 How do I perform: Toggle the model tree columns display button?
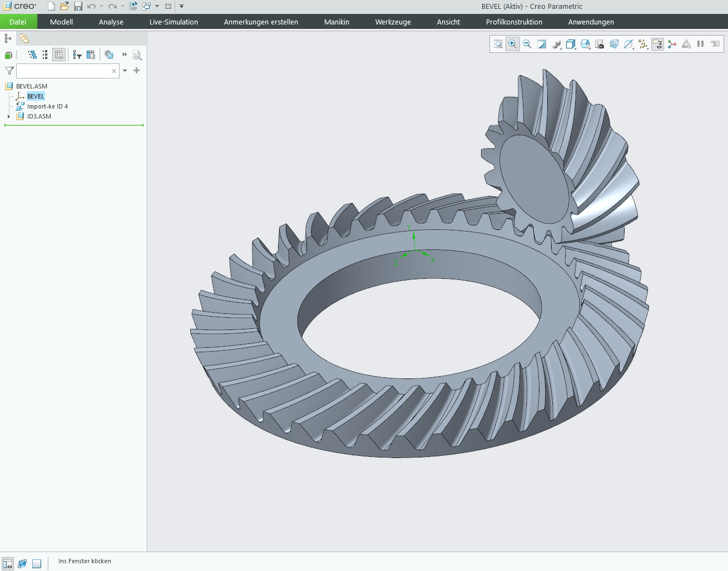point(59,55)
